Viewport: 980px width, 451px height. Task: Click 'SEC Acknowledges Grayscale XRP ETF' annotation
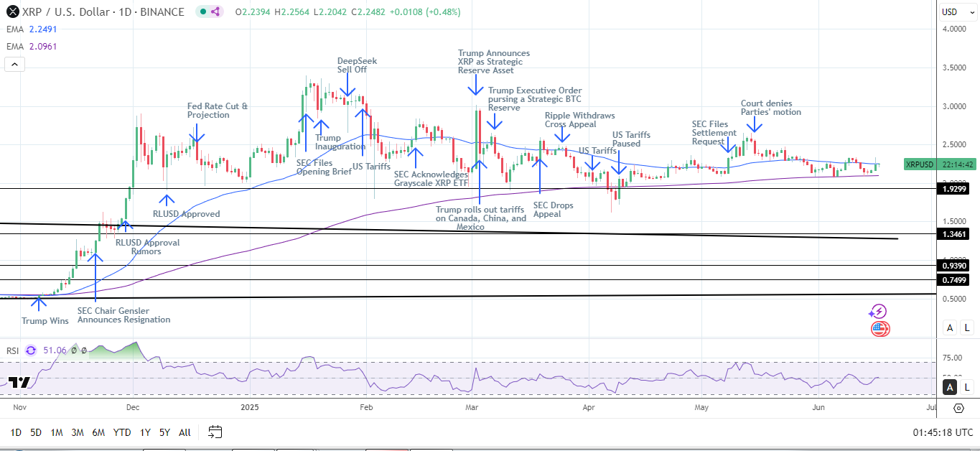(431, 179)
